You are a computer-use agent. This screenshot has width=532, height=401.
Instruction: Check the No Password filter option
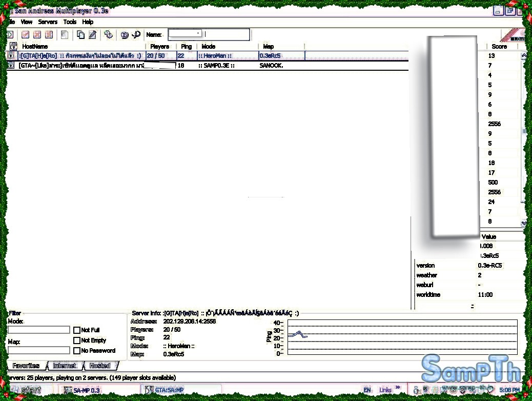[x=77, y=351]
